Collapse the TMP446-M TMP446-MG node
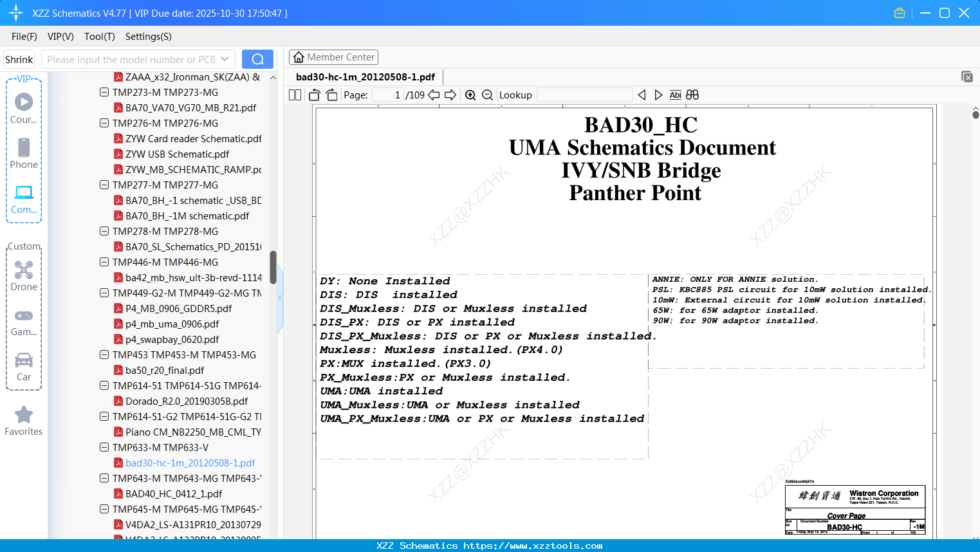Viewport: 980px width, 552px height. tap(104, 262)
